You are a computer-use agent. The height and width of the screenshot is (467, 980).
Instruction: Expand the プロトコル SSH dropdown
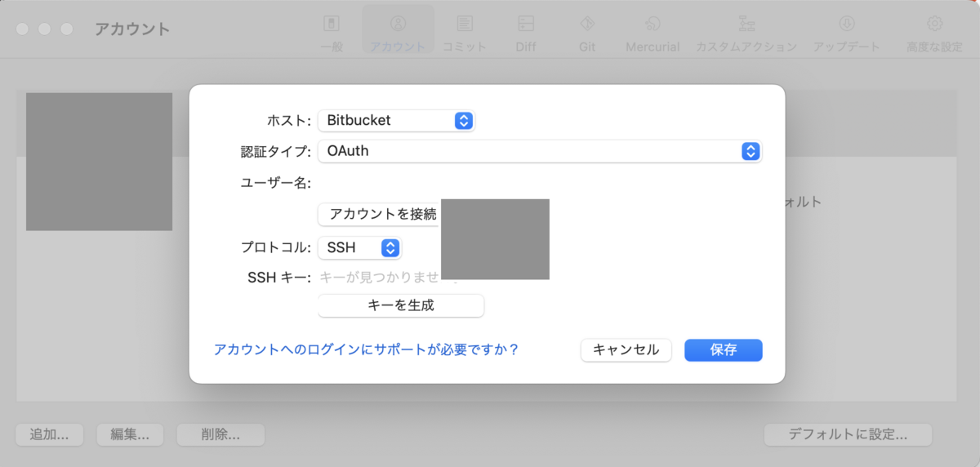pos(359,247)
